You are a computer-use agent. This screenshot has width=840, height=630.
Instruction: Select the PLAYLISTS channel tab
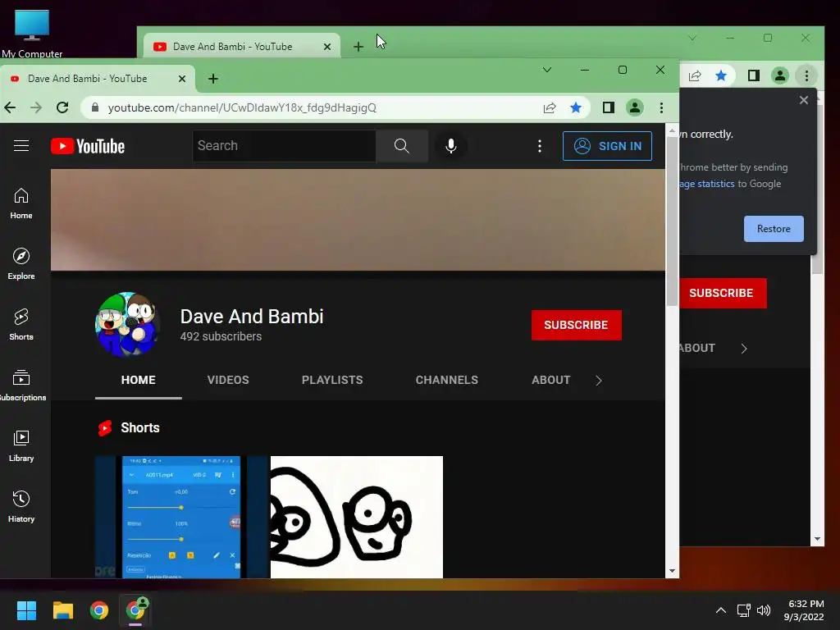(332, 380)
